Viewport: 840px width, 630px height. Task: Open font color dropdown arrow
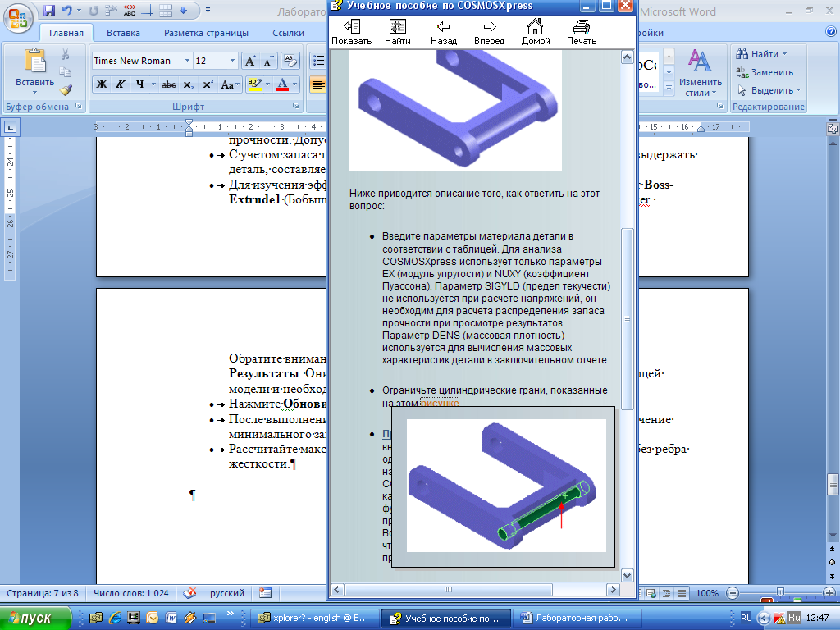(294, 84)
